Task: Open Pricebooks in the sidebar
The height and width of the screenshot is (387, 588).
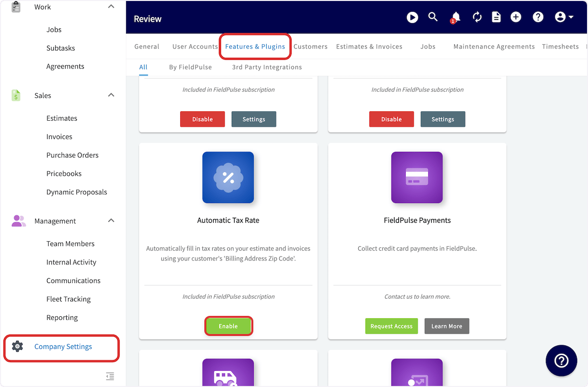Action: [64, 174]
